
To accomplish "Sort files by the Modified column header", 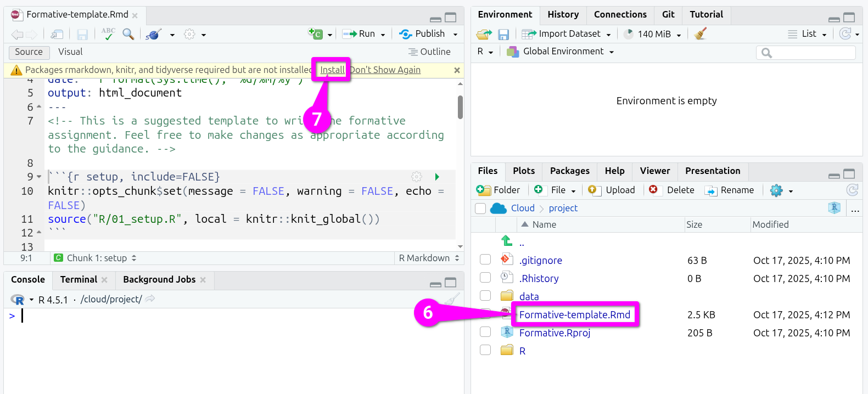I will click(770, 224).
